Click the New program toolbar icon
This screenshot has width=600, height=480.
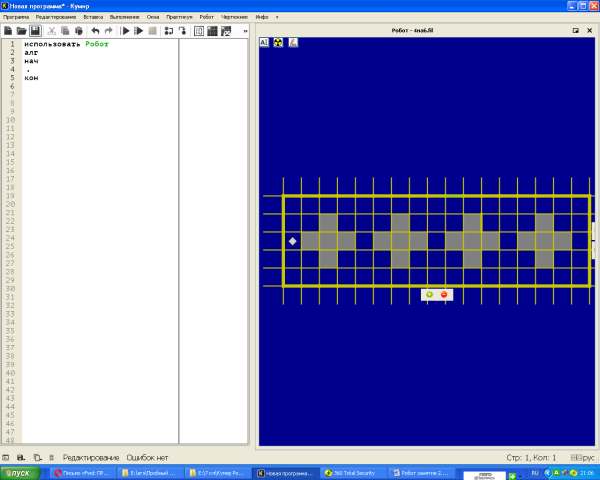(8, 31)
